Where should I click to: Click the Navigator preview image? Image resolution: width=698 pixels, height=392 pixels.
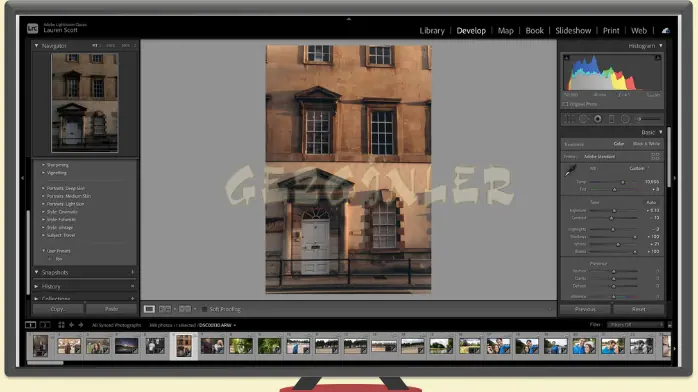85,103
